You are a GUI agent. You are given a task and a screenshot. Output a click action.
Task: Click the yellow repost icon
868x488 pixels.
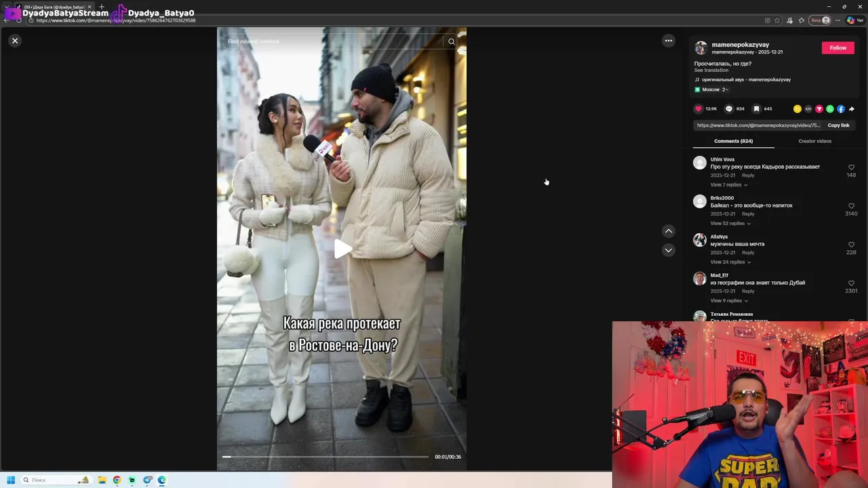pyautogui.click(x=797, y=109)
